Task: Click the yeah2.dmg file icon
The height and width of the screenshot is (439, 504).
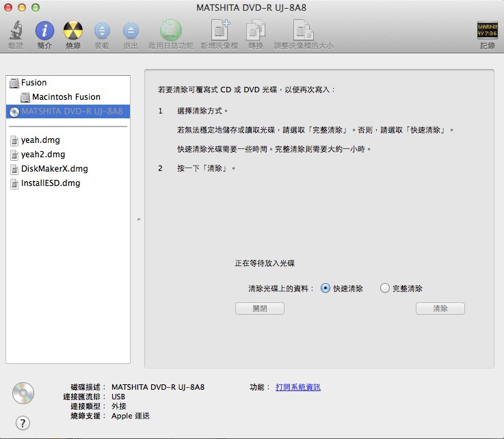Action: click(14, 155)
